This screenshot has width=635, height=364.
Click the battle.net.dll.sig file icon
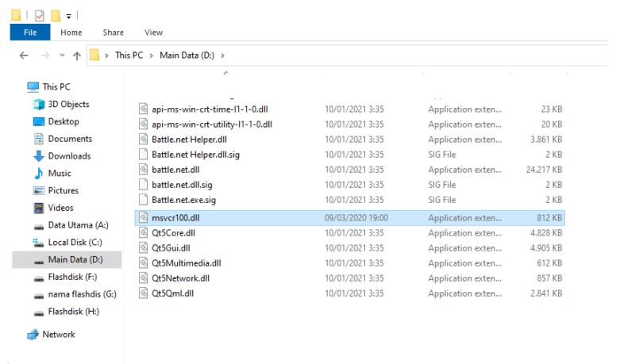pyautogui.click(x=143, y=185)
